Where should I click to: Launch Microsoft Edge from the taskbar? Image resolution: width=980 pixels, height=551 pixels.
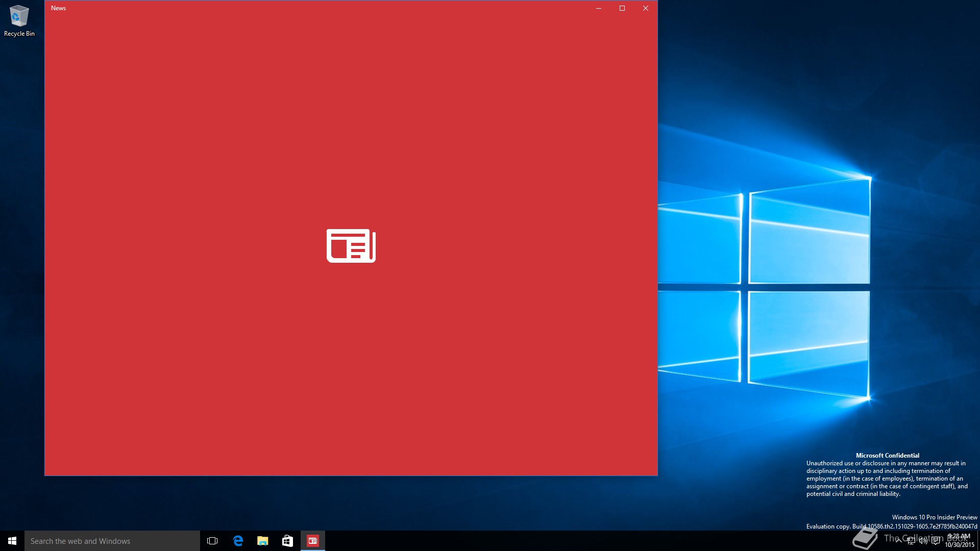(238, 541)
